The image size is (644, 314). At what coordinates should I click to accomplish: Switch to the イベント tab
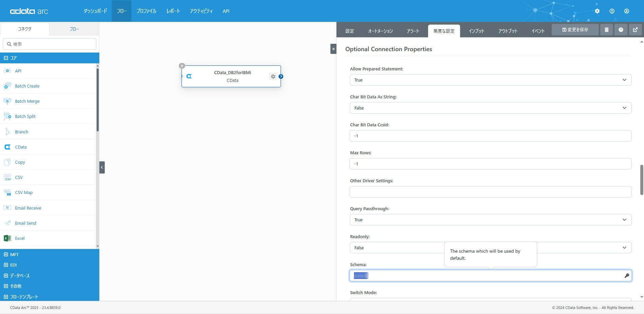(538, 31)
